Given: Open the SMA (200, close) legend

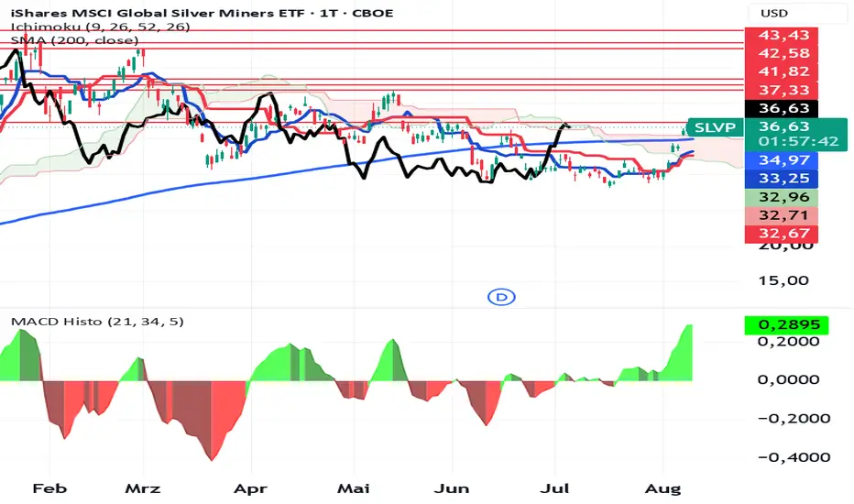Looking at the screenshot, I should (x=74, y=40).
